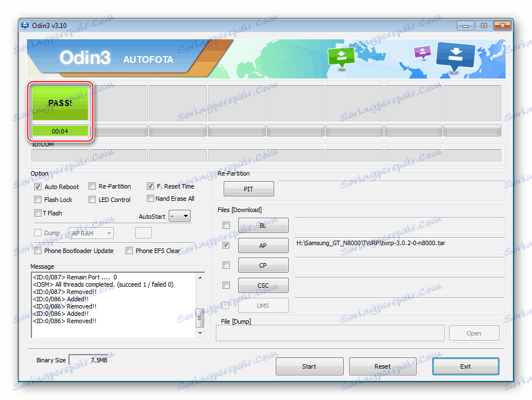Image resolution: width=532 pixels, height=400 pixels.
Task: Check the CSC file checkbox
Action: click(226, 285)
